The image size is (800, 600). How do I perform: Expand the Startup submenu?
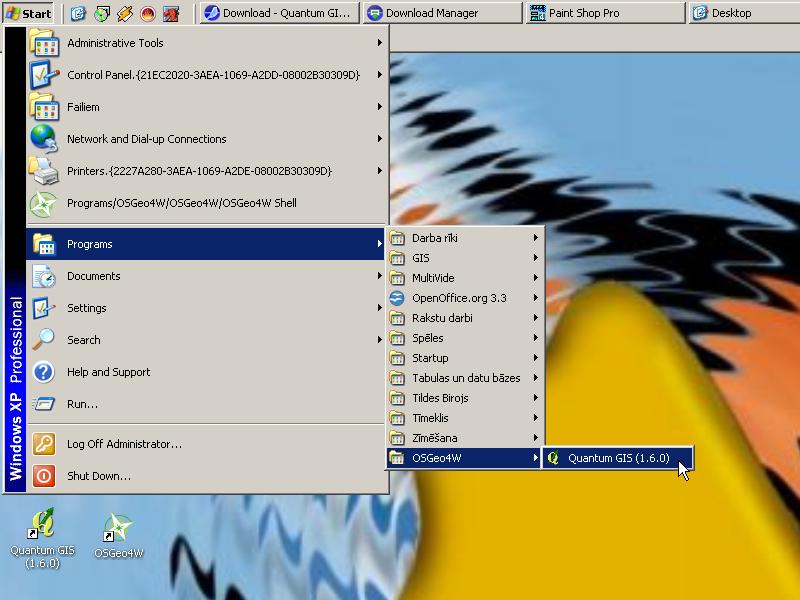pyautogui.click(x=463, y=358)
